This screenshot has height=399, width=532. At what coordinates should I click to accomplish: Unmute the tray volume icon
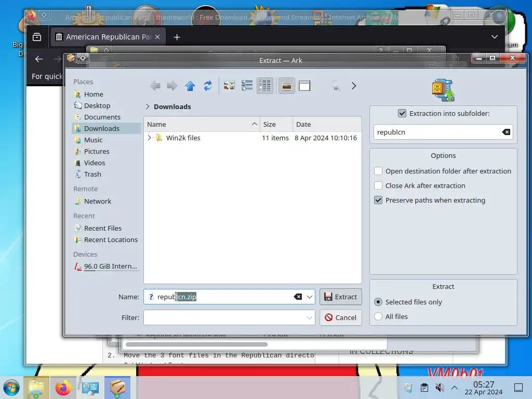coord(440,388)
